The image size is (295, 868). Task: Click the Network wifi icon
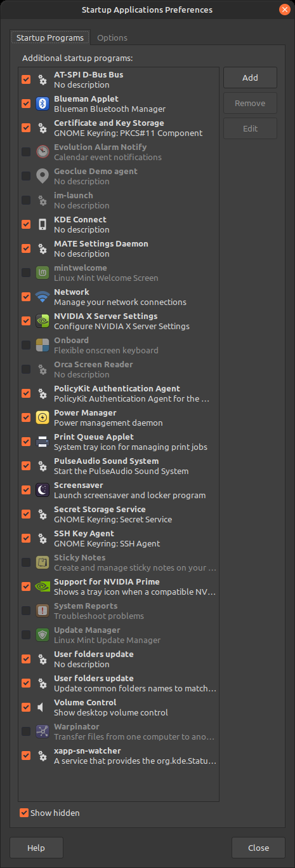pyautogui.click(x=43, y=297)
